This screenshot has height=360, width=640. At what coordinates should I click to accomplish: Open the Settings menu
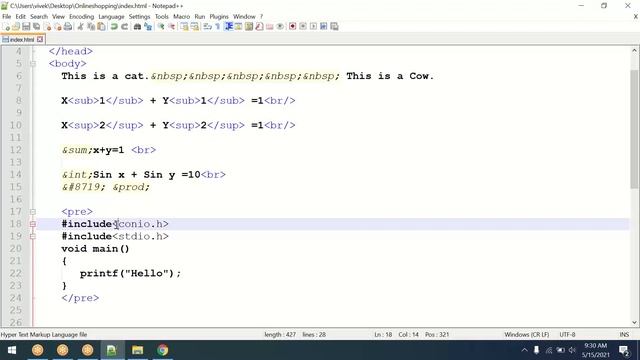tap(140, 17)
